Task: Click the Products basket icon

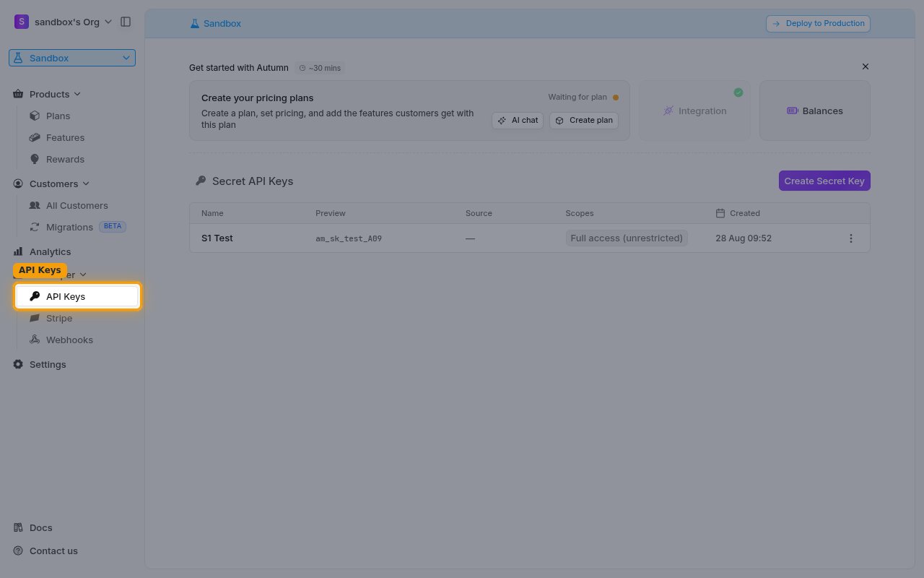Action: click(x=18, y=94)
